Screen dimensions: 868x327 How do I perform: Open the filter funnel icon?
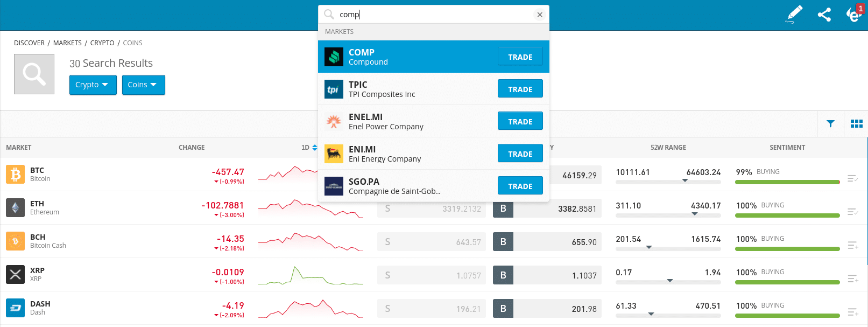831,124
